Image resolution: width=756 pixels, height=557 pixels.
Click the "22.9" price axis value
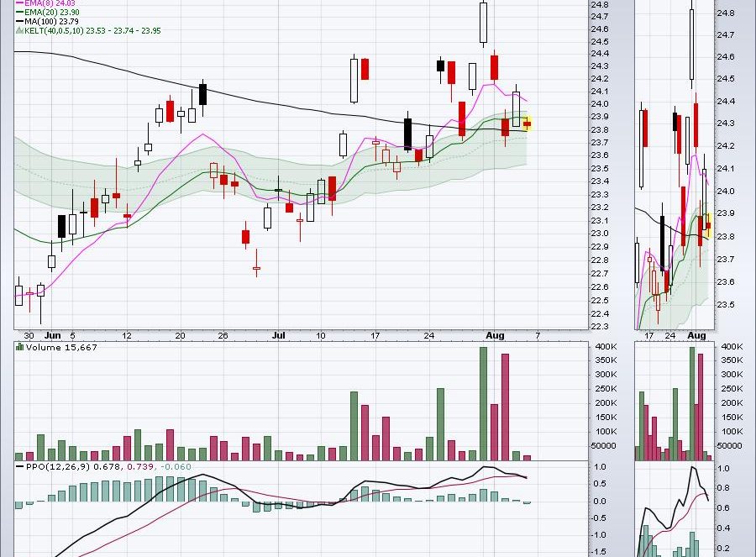point(599,247)
